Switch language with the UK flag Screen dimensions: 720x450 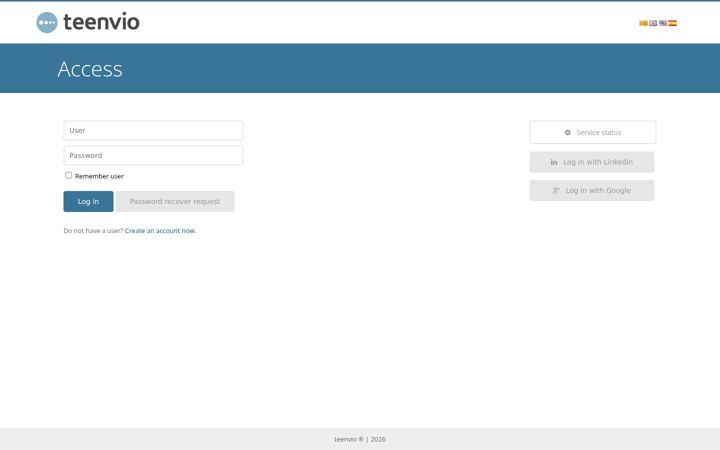pyautogui.click(x=653, y=23)
